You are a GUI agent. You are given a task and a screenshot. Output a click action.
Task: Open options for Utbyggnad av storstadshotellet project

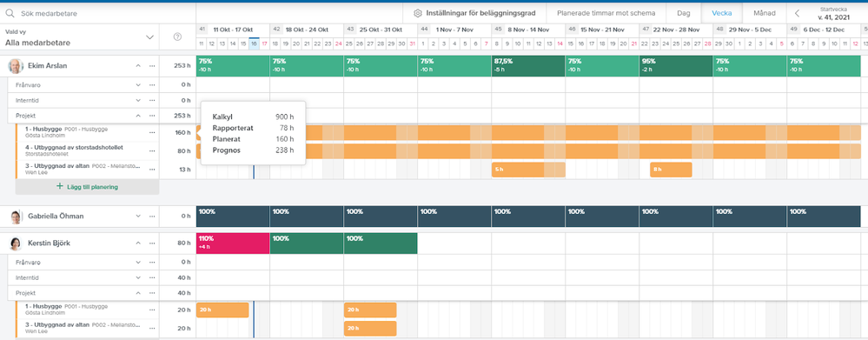152,150
